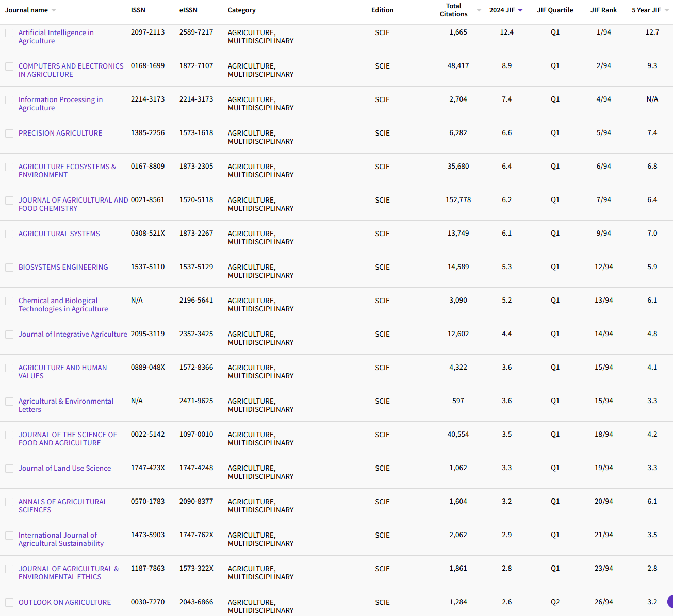The height and width of the screenshot is (616, 673).
Task: Click the sort arrow beside Total Citations
Action: (x=479, y=10)
